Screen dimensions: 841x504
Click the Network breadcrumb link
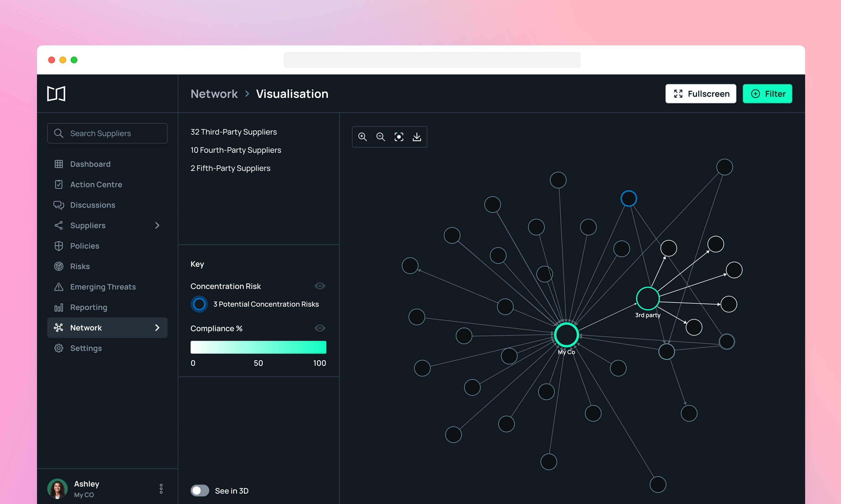pyautogui.click(x=214, y=94)
